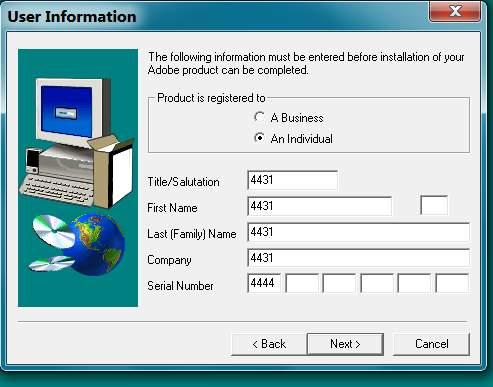Viewport: 493px width, 387px height.
Task: Close the User Information dialog window
Action: (455, 11)
